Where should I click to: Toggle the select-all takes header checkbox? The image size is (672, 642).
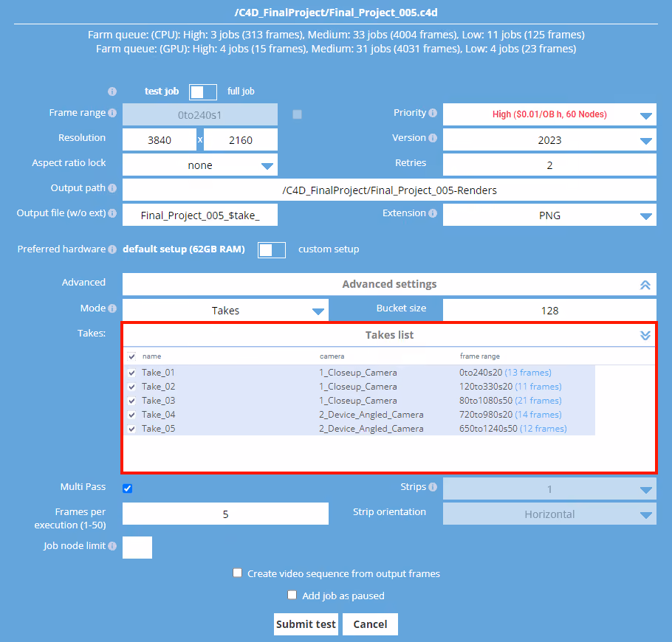(131, 356)
